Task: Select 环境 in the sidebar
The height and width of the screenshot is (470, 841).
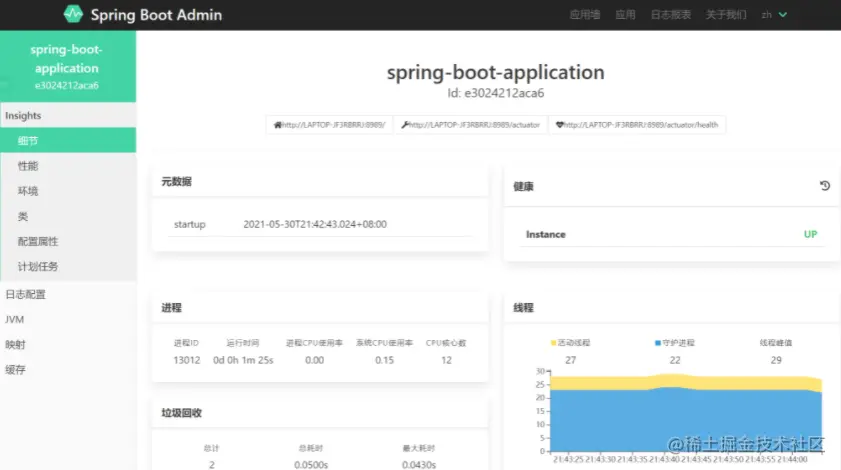Action: point(68,191)
